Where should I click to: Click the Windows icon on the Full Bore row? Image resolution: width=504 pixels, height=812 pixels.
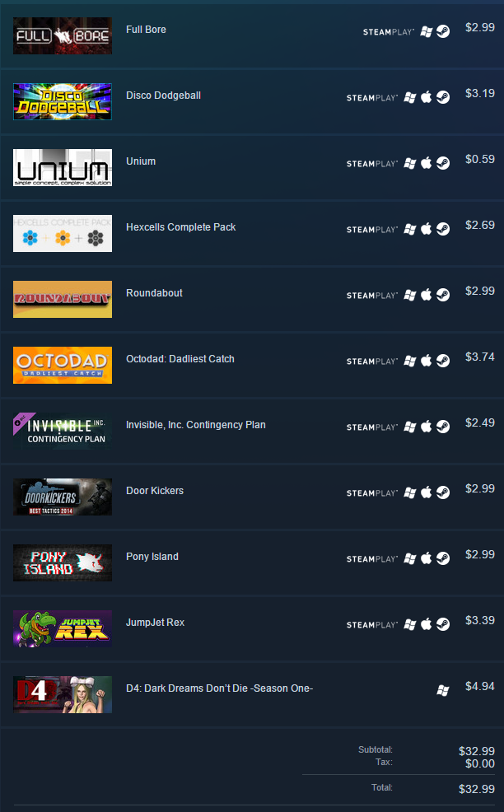coord(427,31)
